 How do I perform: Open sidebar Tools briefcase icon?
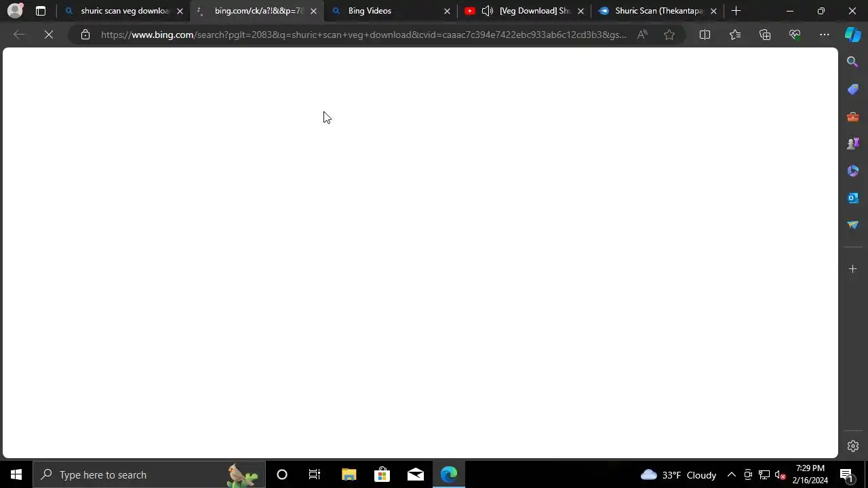[x=853, y=117]
